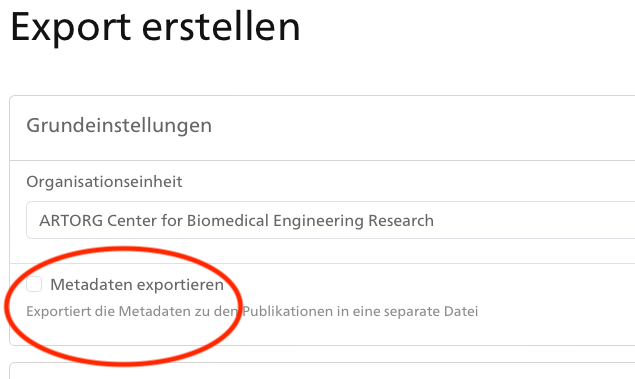The width and height of the screenshot is (635, 379).
Task: Click the 'Exportiert die Metadaten' helper text
Action: pos(252,311)
